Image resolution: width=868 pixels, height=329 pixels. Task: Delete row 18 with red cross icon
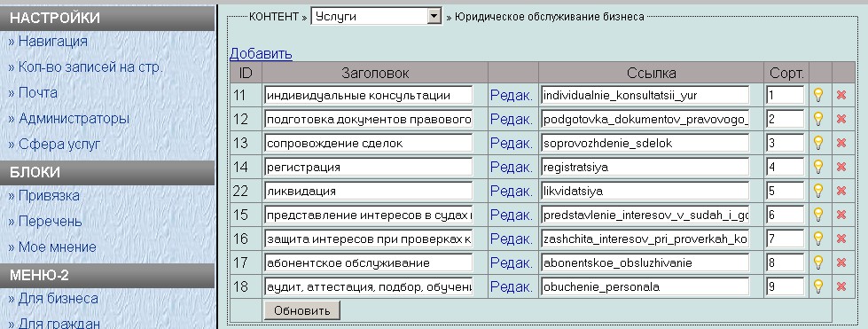tap(841, 286)
